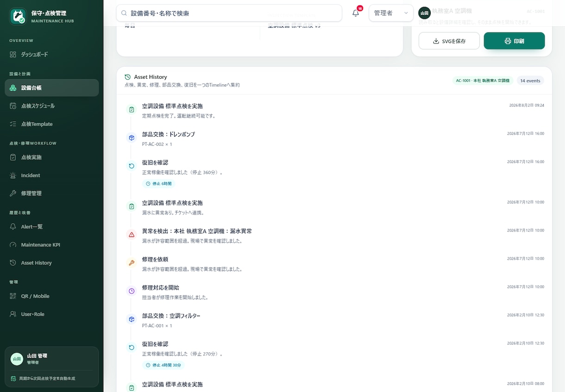The width and height of the screenshot is (565, 392).
Task: Click the 点検スケジュール calendar icon
Action: tap(13, 106)
